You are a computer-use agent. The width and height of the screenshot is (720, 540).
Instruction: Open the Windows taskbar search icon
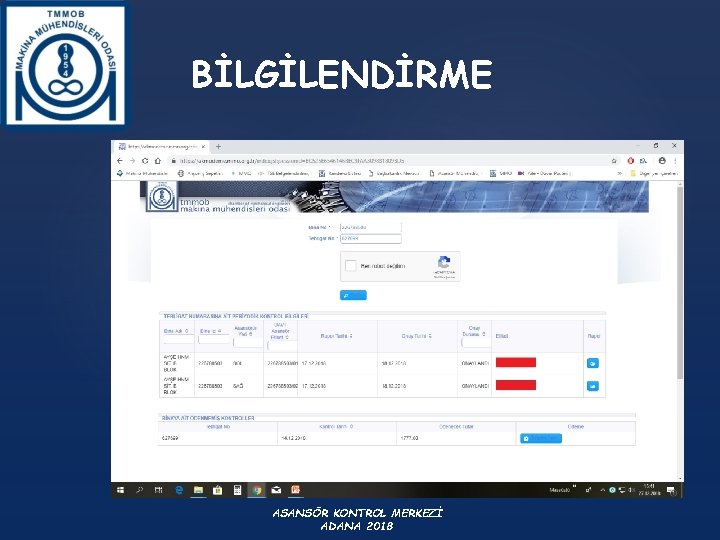[x=140, y=490]
